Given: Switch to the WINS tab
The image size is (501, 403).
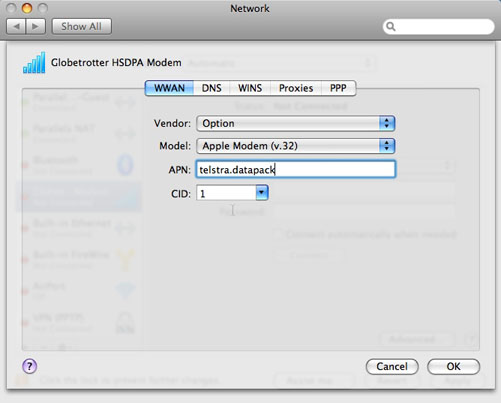Looking at the screenshot, I should click(x=250, y=88).
